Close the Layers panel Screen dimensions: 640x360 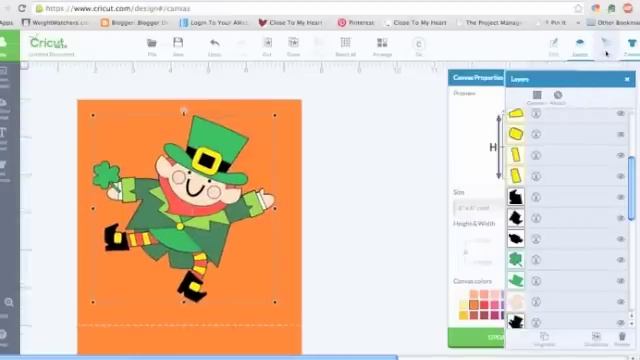[x=627, y=79]
